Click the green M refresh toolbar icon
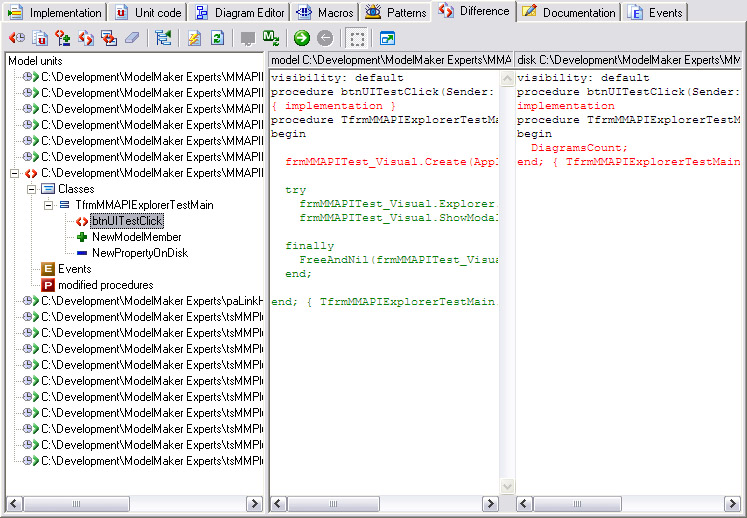The image size is (747, 518). [271, 39]
